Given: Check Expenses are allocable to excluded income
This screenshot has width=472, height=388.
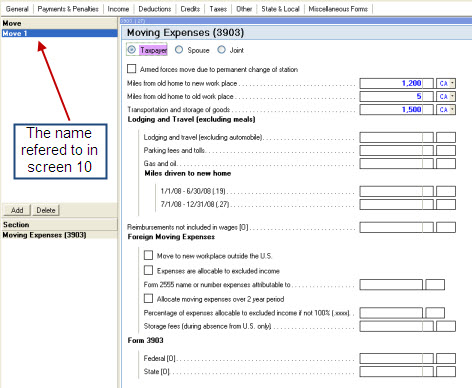Looking at the screenshot, I should click(x=148, y=270).
